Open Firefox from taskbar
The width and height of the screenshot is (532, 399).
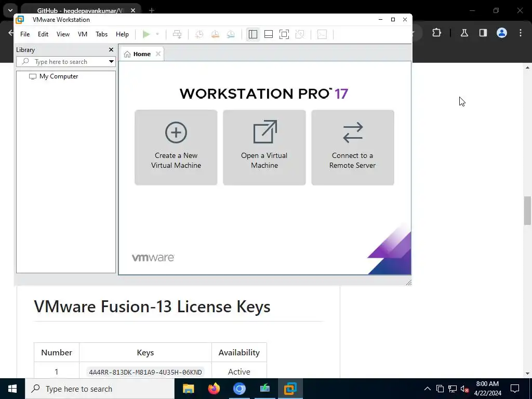coord(214,389)
